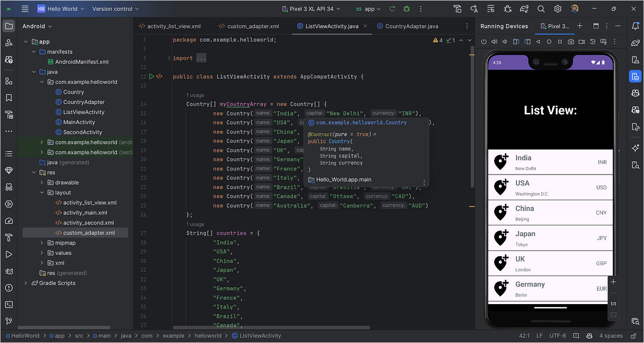644x343 pixels.
Task: Collapse the layout folder
Action: point(42,192)
